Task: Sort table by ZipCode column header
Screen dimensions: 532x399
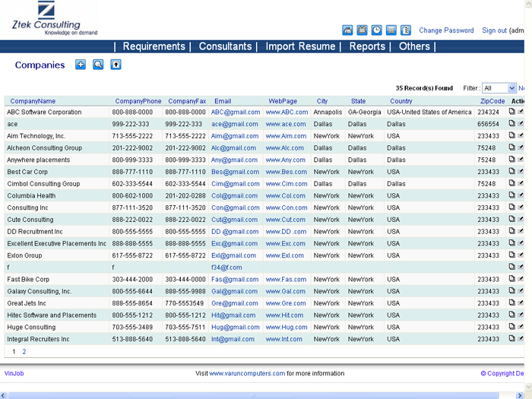Action: 492,101
